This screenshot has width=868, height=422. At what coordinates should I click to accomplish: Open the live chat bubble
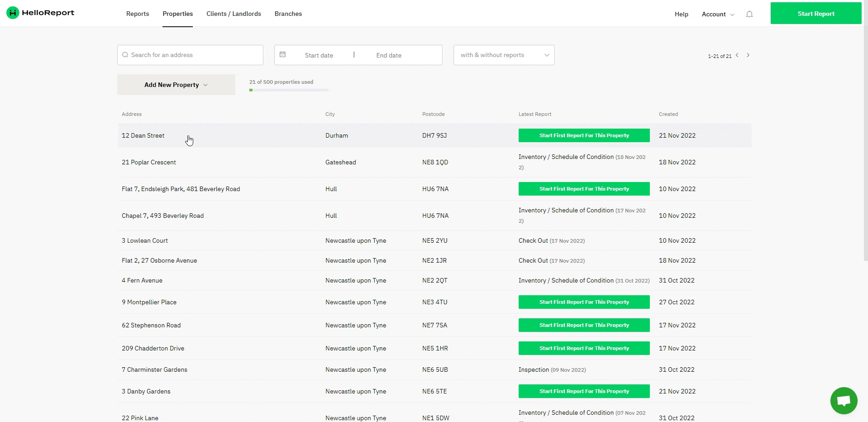click(844, 401)
